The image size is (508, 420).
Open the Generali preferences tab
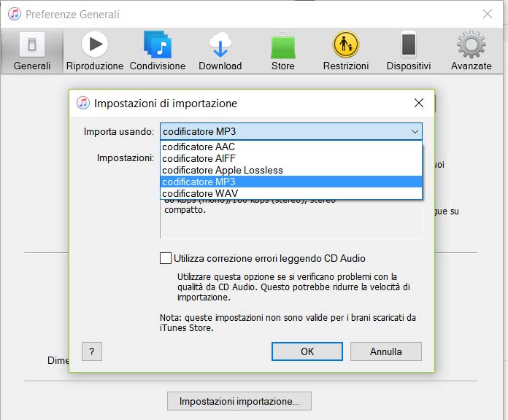tap(32, 51)
